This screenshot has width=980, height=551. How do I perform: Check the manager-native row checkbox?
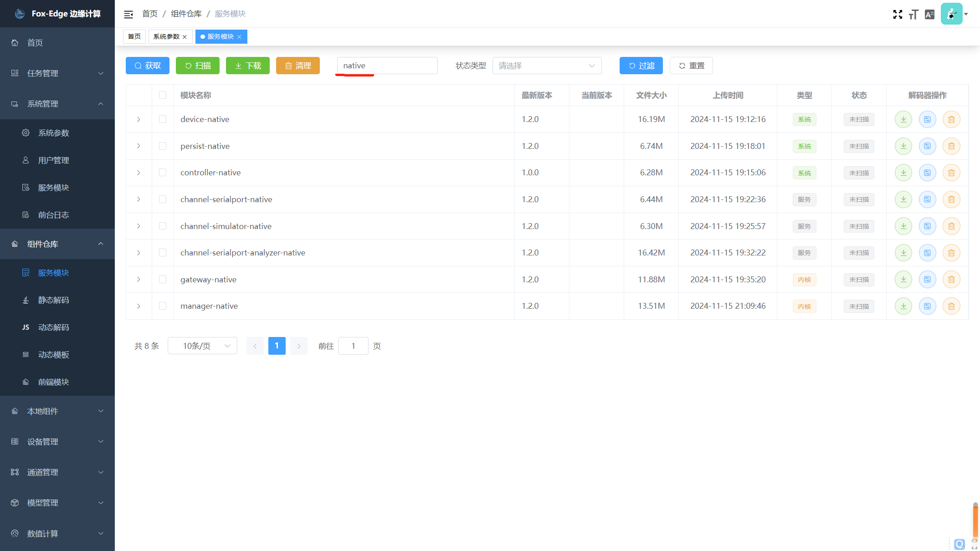click(163, 306)
